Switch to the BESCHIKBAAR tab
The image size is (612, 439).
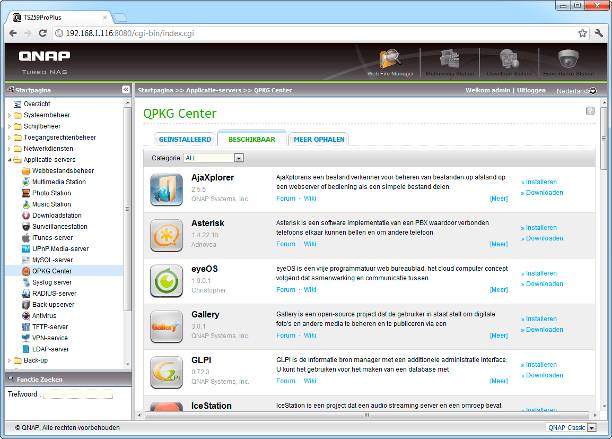(x=252, y=139)
